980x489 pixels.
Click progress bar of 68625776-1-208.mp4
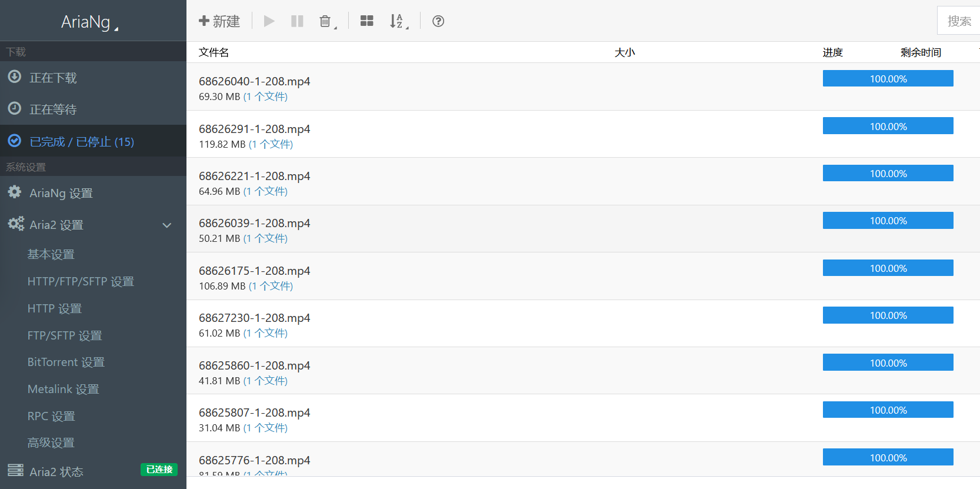tap(888, 457)
